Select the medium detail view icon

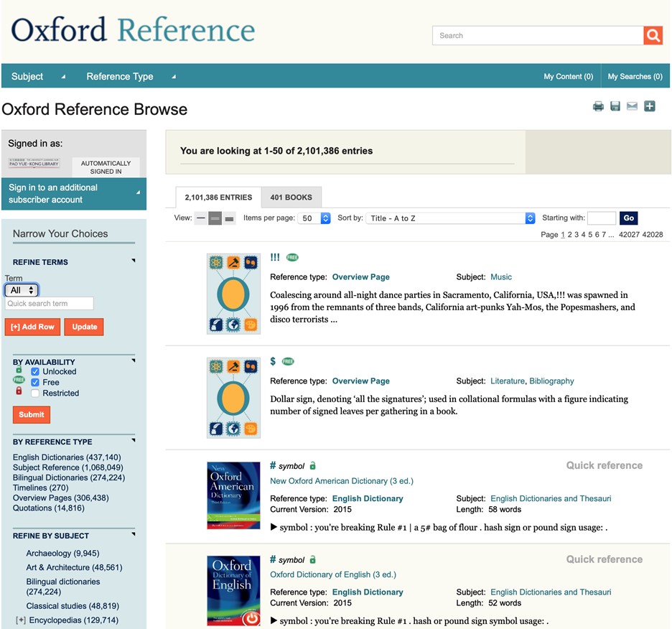coord(215,218)
